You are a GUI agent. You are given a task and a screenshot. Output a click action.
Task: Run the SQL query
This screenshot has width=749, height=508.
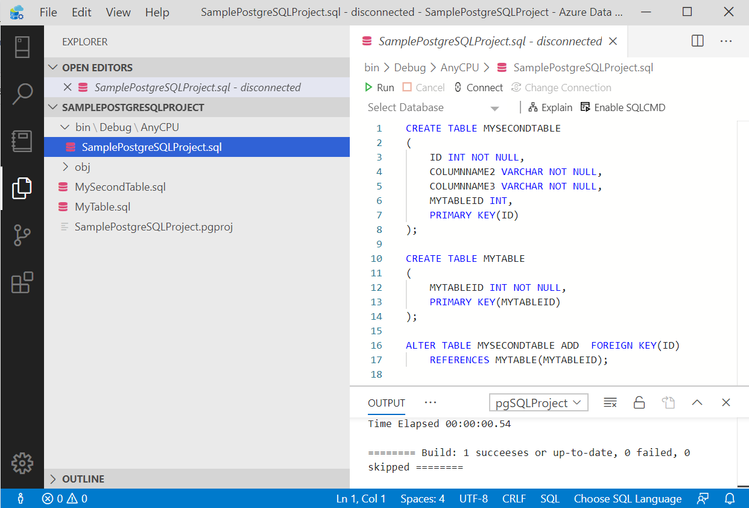[380, 87]
